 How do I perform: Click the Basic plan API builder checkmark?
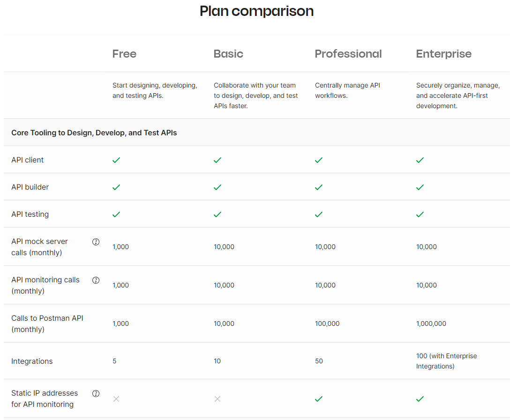(x=217, y=187)
